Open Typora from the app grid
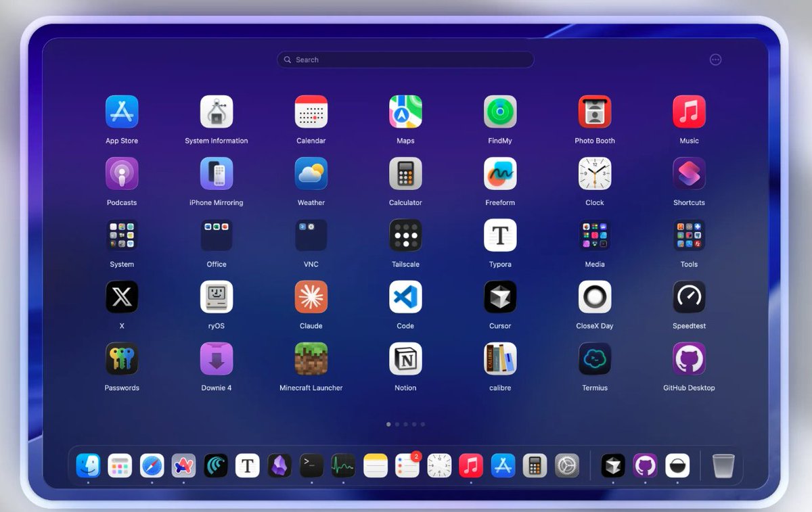The image size is (812, 512). [500, 235]
